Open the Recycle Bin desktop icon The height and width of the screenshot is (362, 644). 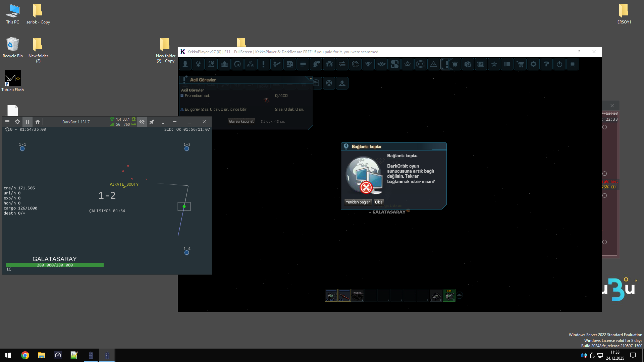point(13,48)
